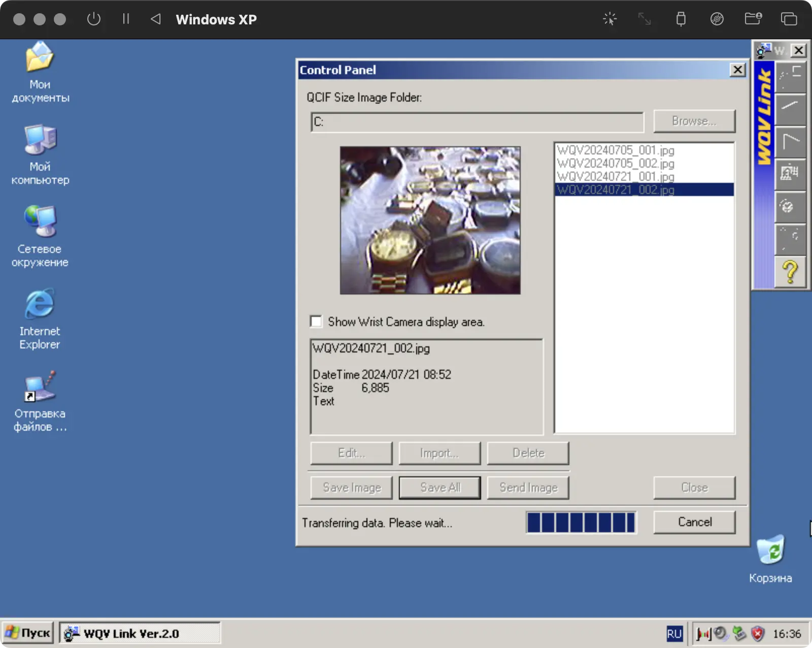Click the watch photo preview thumbnail
Viewport: 812px width, 648px height.
pos(430,220)
